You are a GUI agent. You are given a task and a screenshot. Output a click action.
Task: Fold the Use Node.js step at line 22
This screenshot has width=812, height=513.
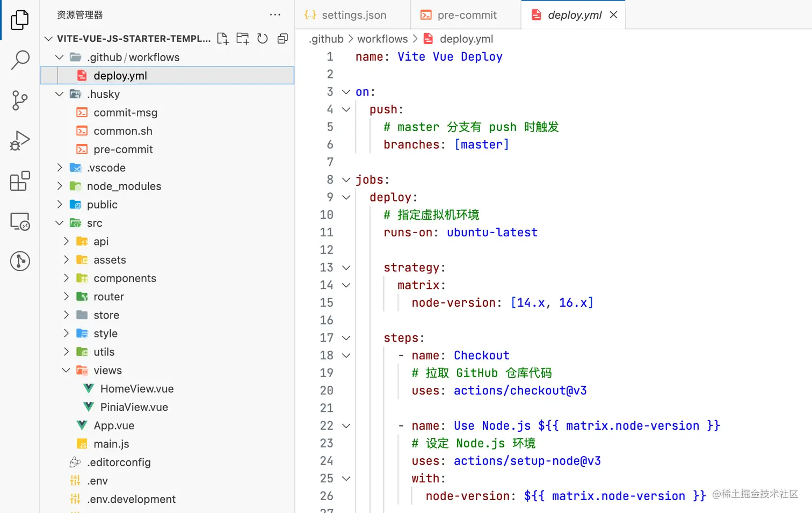point(346,426)
